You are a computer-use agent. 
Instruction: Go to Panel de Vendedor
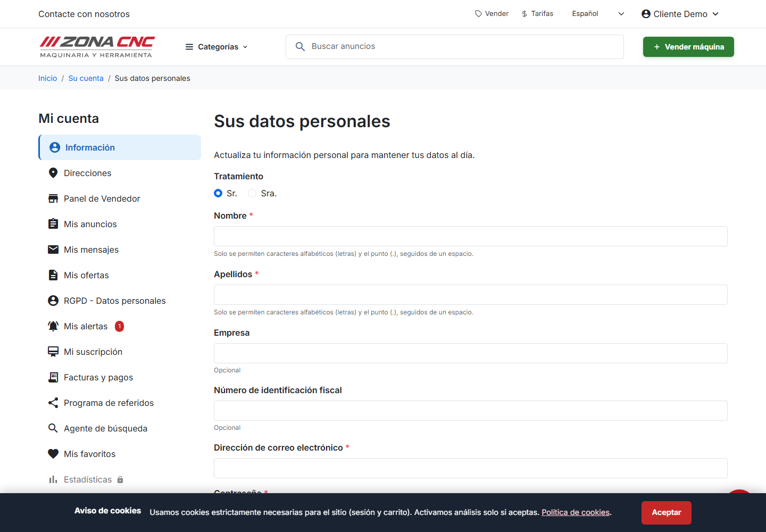point(120,198)
